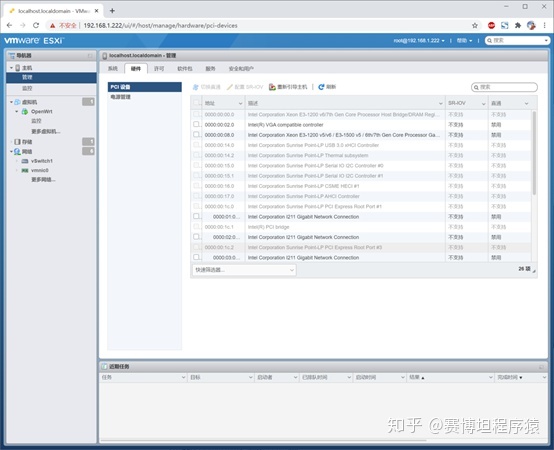Image resolution: width=554 pixels, height=450 pixels.
Task: Tick the select-all checkbox in the table header
Action: pos(196,103)
